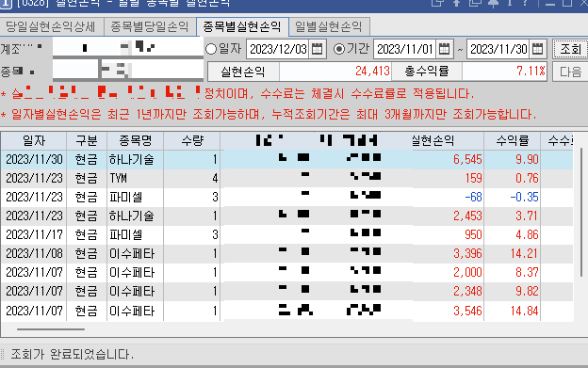The image size is (588, 368).
Task: Sort by the 수량 column header
Action: (x=192, y=141)
